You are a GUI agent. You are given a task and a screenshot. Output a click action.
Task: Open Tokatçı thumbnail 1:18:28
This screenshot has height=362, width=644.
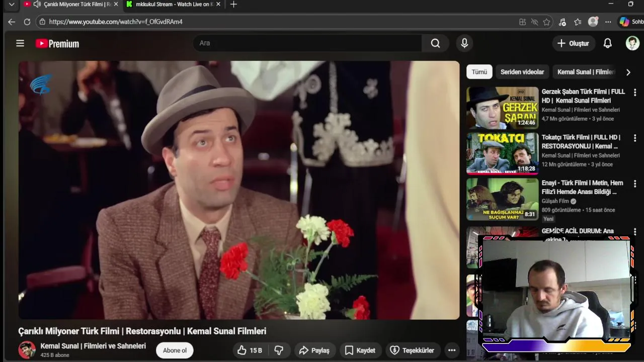(502, 153)
